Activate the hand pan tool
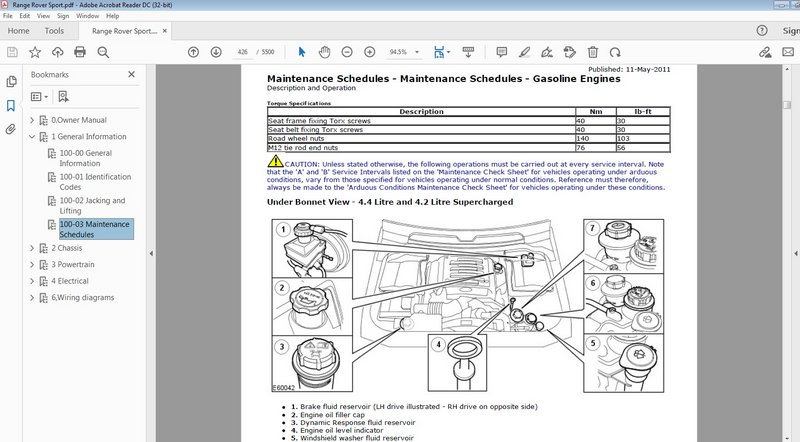Screen dimensions: 800x442 tap(324, 52)
